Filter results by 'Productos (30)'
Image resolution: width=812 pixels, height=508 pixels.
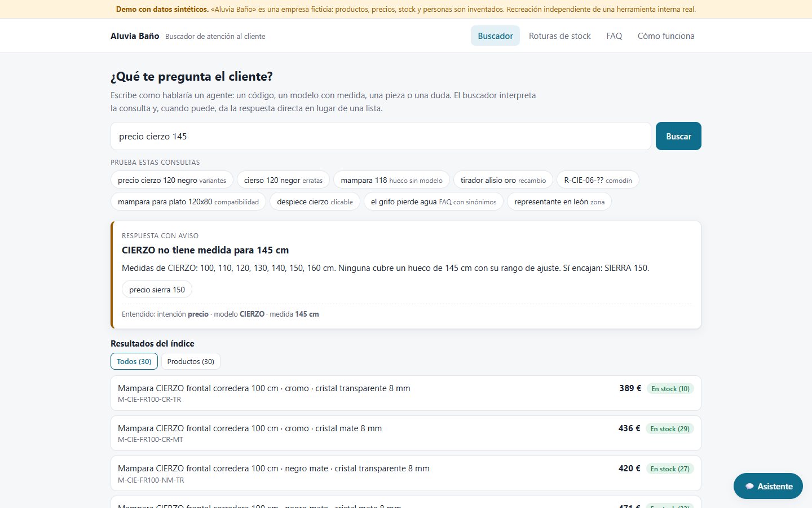pos(191,361)
